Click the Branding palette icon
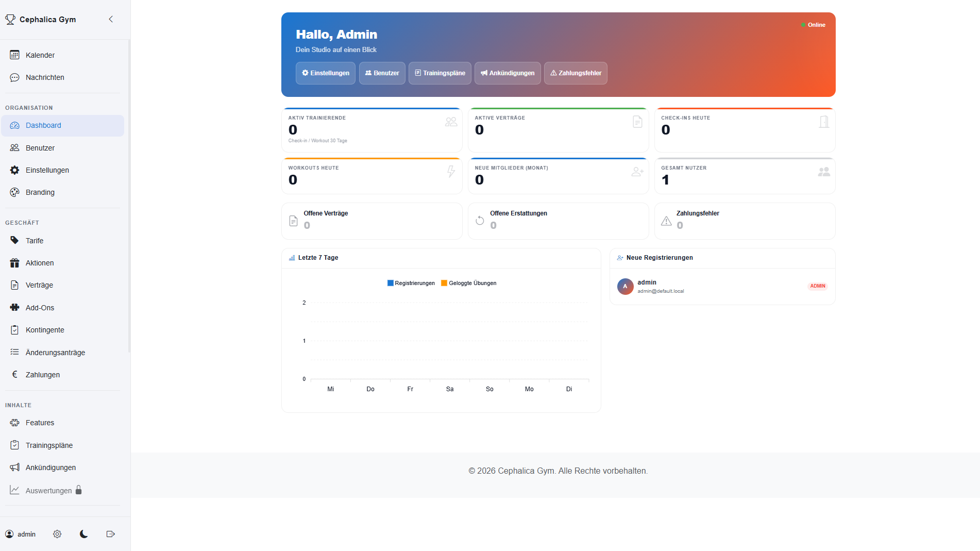This screenshot has height=551, width=980. 14,192
